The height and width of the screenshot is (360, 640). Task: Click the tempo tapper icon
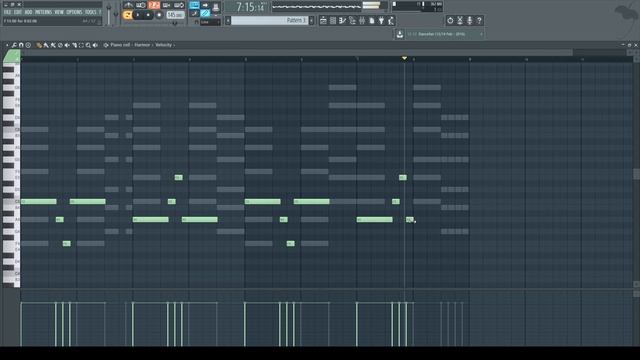(391, 20)
